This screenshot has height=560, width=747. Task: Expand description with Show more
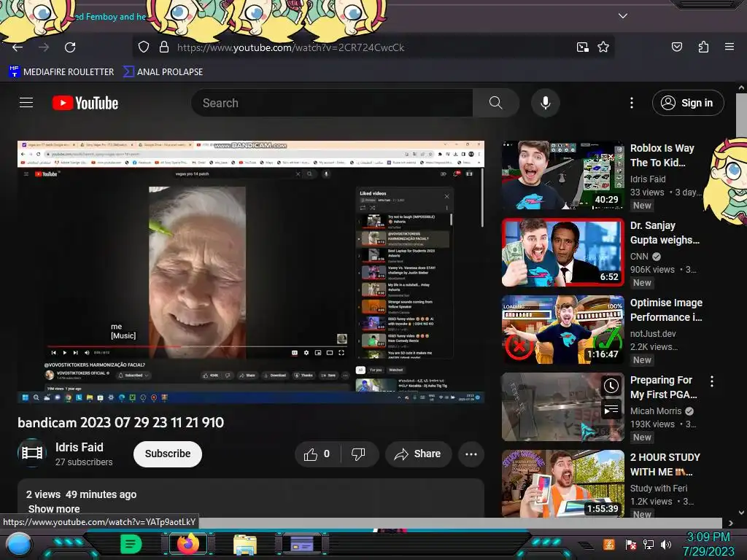pos(54,509)
